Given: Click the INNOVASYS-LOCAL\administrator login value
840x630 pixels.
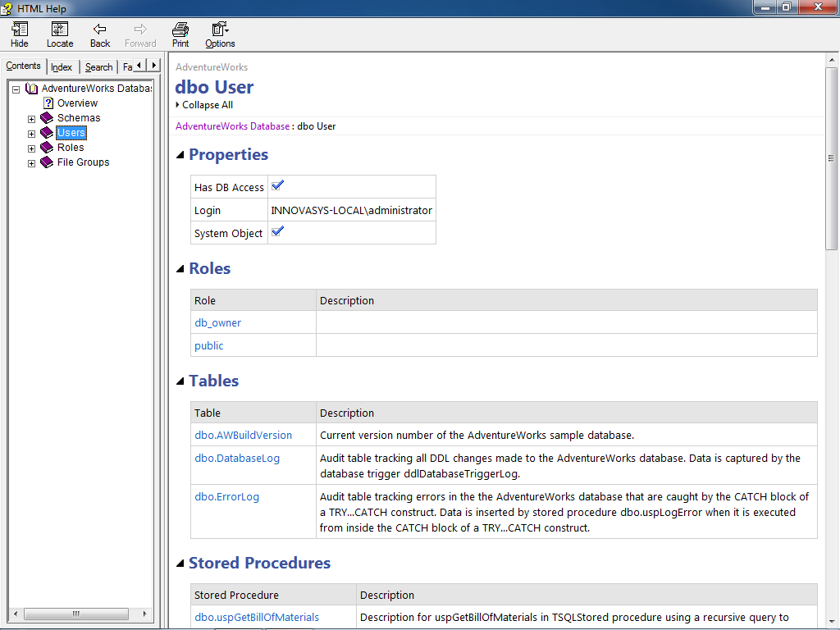Looking at the screenshot, I should tap(351, 211).
